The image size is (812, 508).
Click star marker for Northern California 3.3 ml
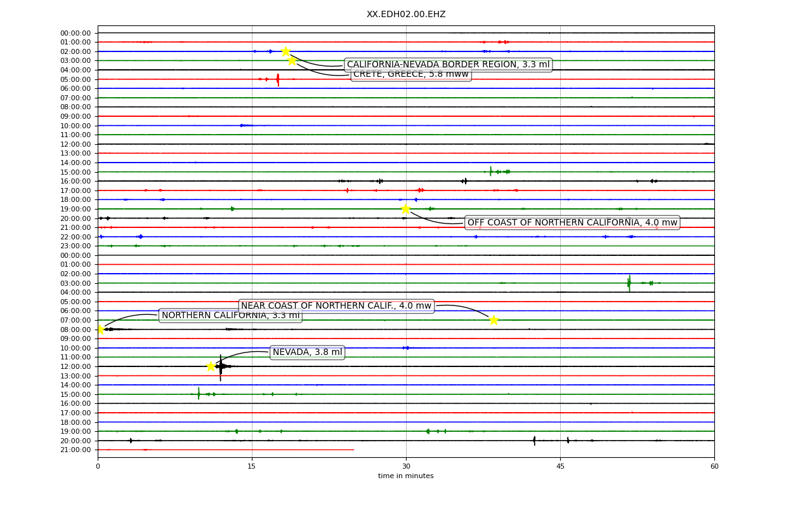tap(100, 329)
